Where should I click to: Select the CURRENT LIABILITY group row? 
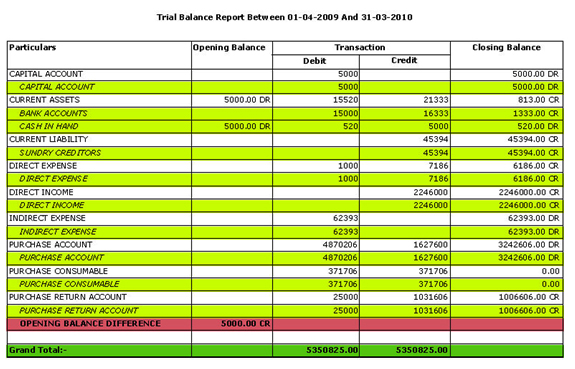click(285, 140)
